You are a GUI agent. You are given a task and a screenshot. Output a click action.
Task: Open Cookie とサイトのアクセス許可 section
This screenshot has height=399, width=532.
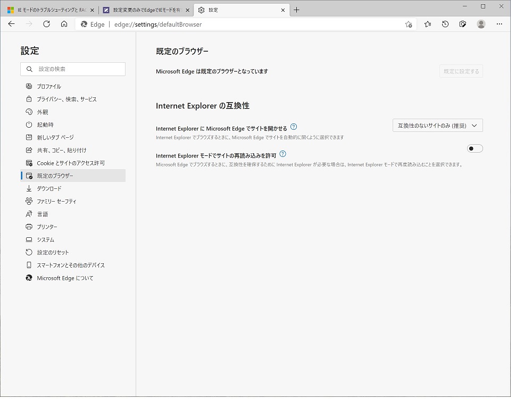73,163
